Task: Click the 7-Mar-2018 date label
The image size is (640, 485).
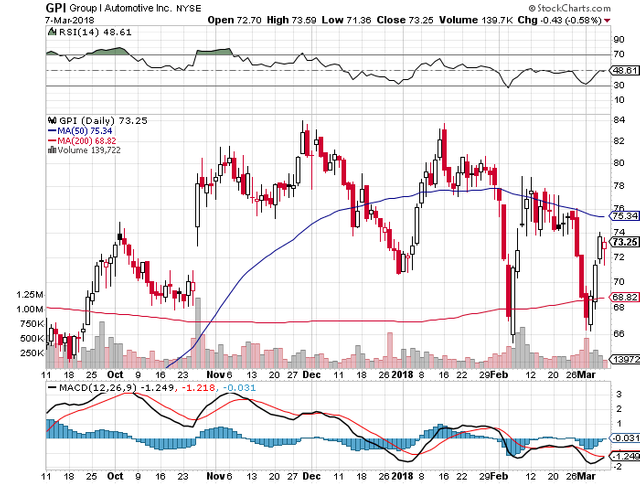Action: 69,20
